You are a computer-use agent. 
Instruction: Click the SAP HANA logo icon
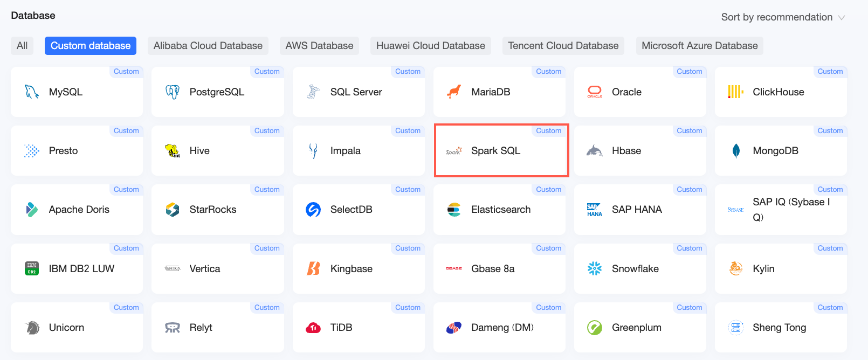[x=595, y=210]
